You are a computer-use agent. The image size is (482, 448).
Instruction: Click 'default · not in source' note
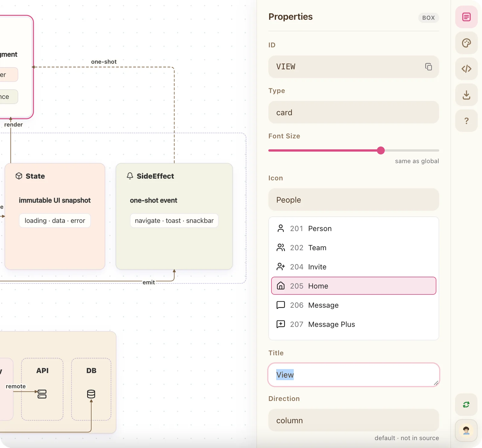(x=407, y=438)
